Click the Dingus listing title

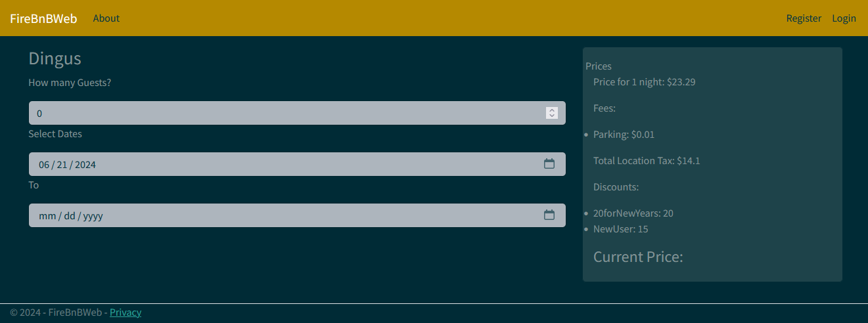pyautogui.click(x=55, y=58)
